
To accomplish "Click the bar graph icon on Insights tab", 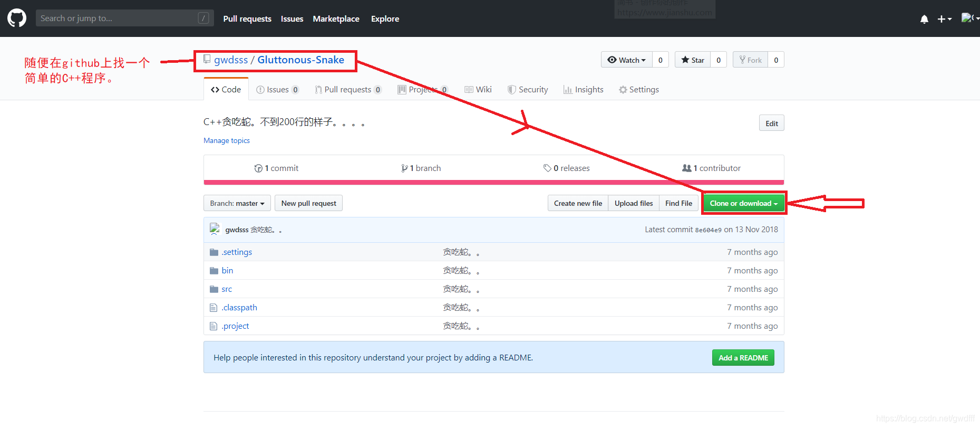I will tap(568, 90).
